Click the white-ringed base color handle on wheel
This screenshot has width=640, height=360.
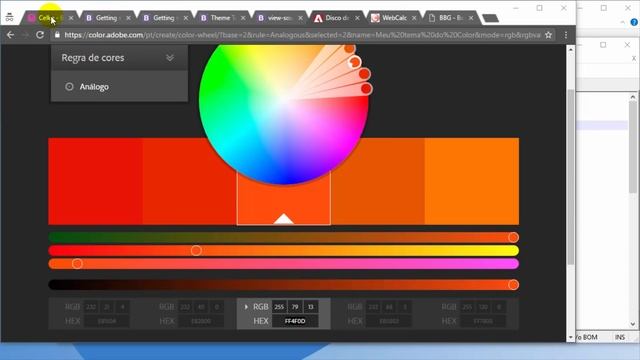click(x=354, y=62)
